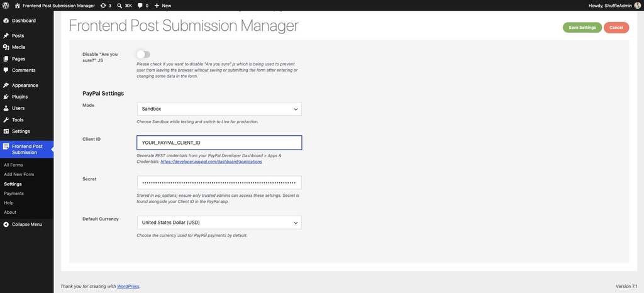This screenshot has height=293, width=644.
Task: Open the Help submenu item
Action: (9, 202)
